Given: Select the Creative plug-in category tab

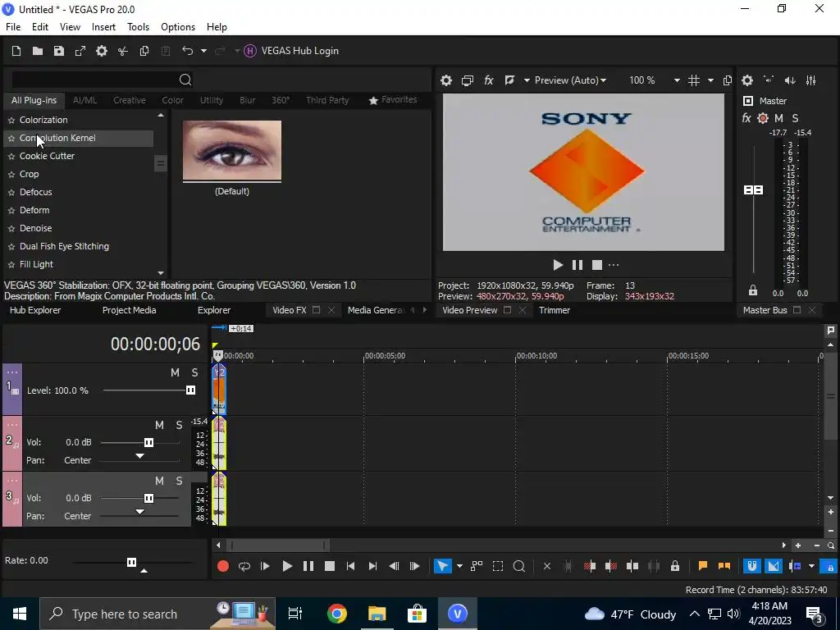Looking at the screenshot, I should click(x=129, y=100).
